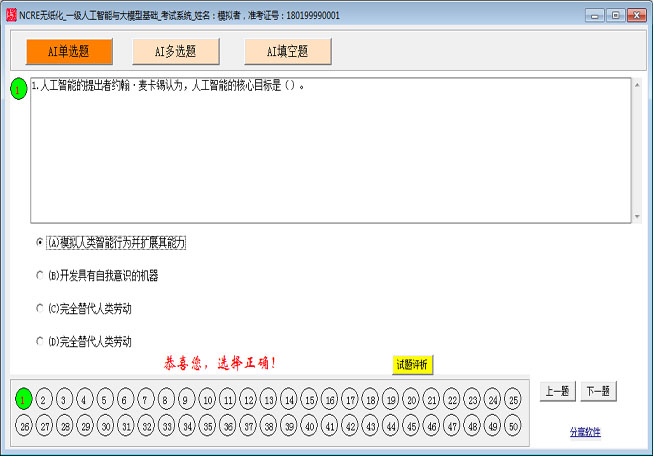The image size is (653, 456).
Task: Jump to question 1 in the navigator
Action: pos(23,399)
